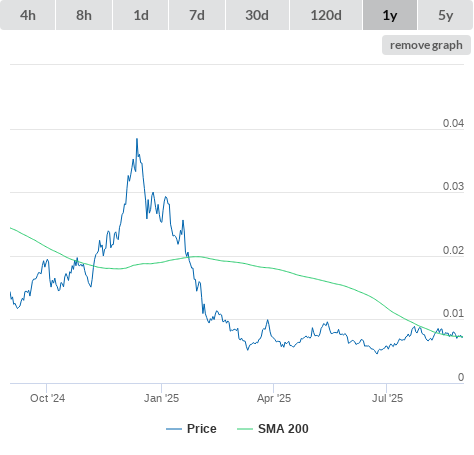Image resolution: width=474 pixels, height=455 pixels.
Task: Switch chart to 120d range
Action: point(326,15)
